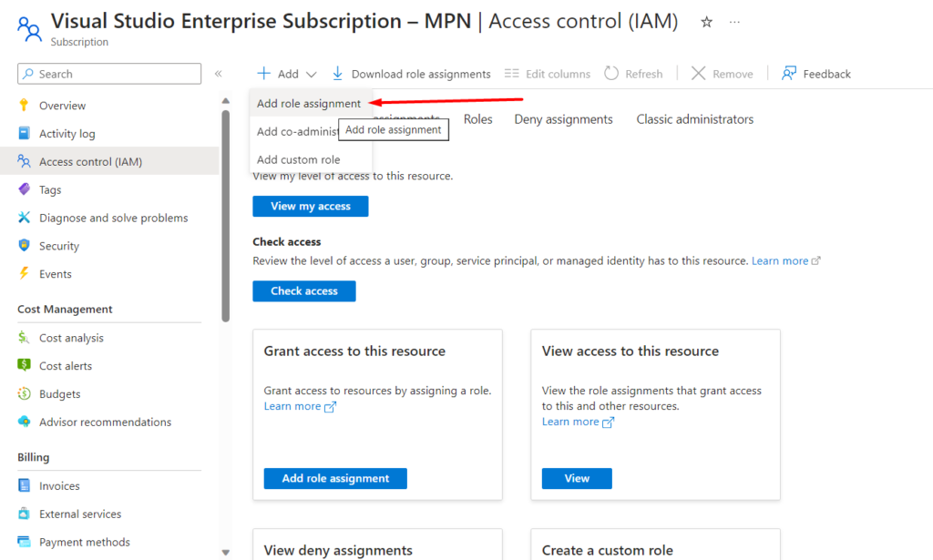
Task: Click Add role assignment button in the Grant access card
Action: click(335, 479)
